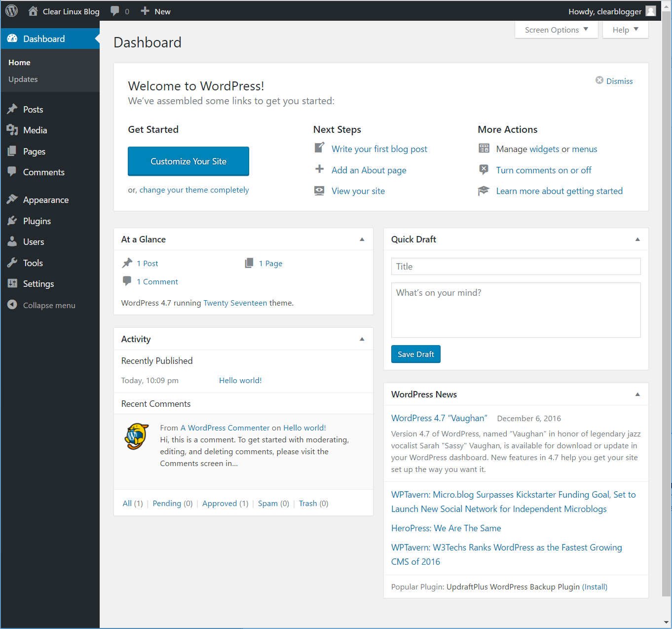Click the Collapse menu arrow icon
This screenshot has width=672, height=629.
click(12, 305)
